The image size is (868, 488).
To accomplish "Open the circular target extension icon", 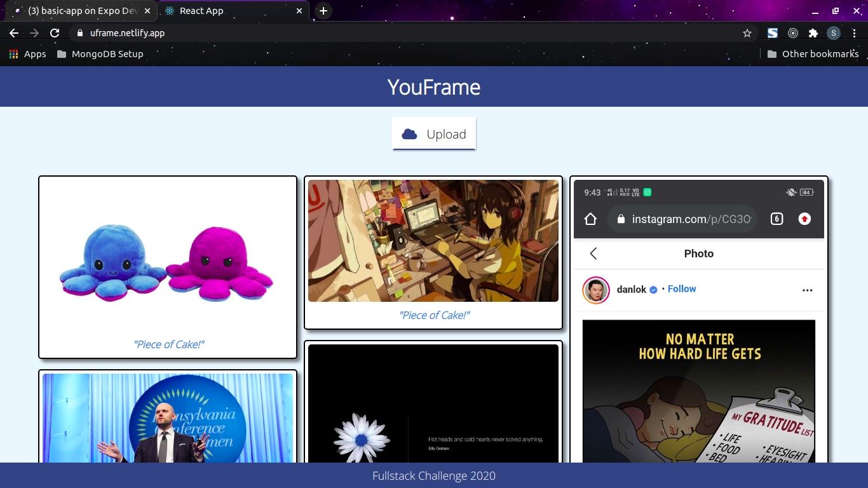I will tap(793, 33).
